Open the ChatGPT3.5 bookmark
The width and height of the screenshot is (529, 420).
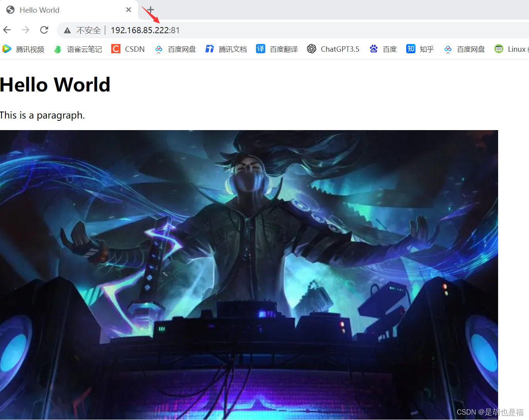(333, 49)
